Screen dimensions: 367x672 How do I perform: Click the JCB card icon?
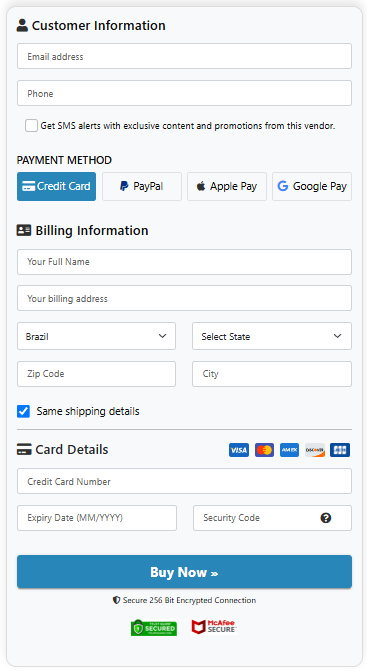[x=340, y=450]
